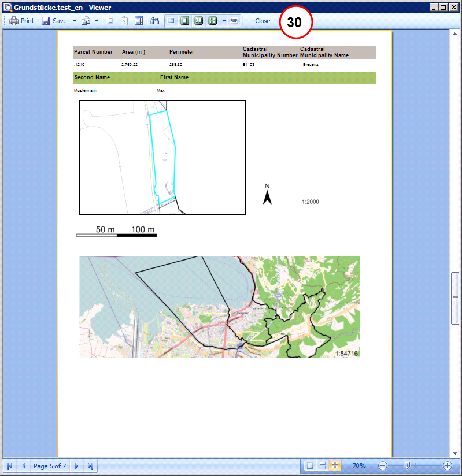Go to previous page

[x=24, y=466]
